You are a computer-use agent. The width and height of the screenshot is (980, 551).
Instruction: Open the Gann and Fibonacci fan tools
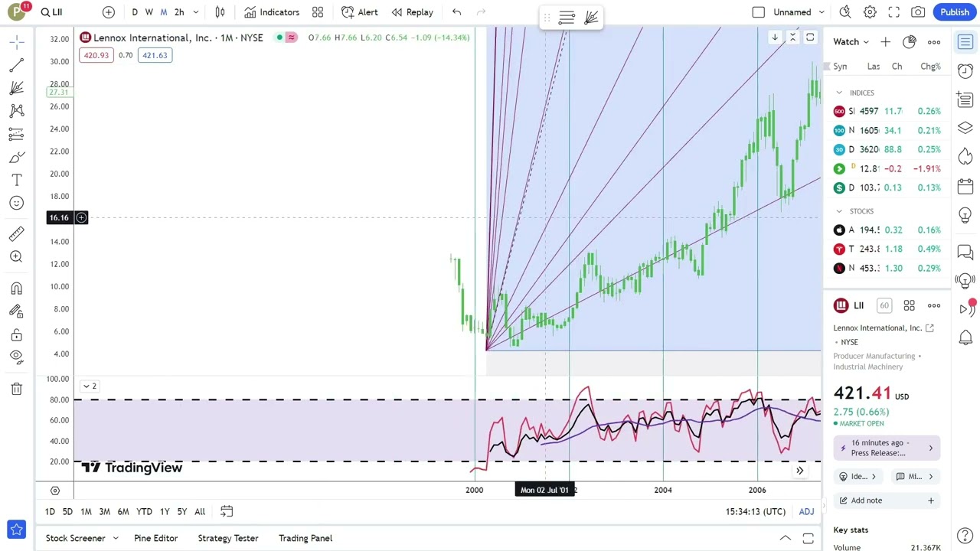point(17,89)
